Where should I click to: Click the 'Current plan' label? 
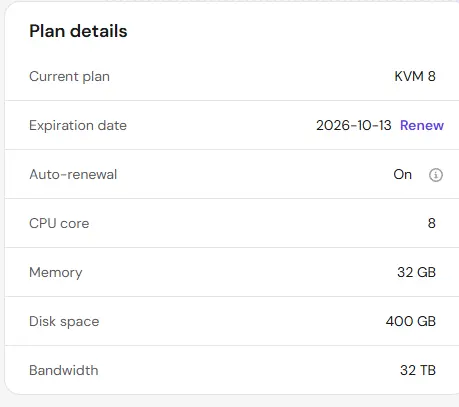point(69,77)
